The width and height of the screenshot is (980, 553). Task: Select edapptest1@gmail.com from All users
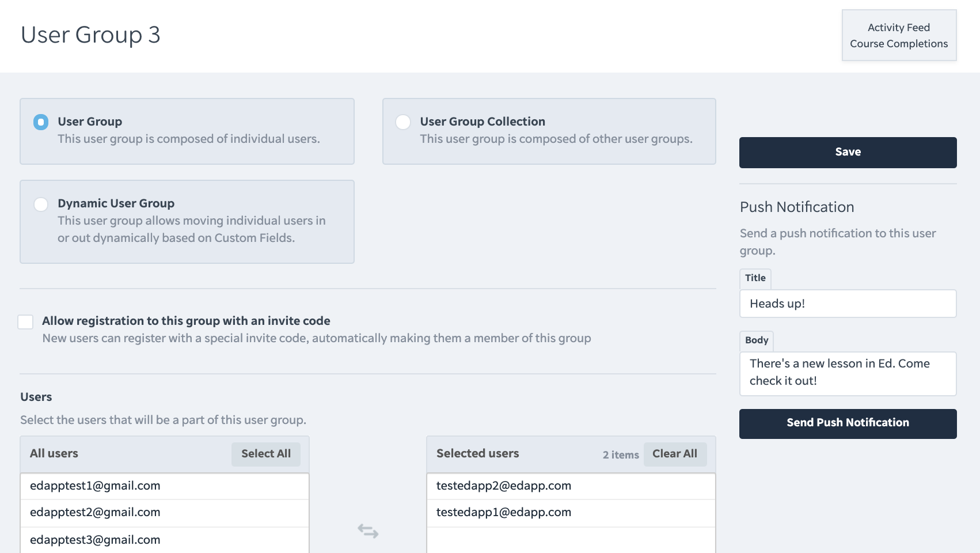pos(95,486)
